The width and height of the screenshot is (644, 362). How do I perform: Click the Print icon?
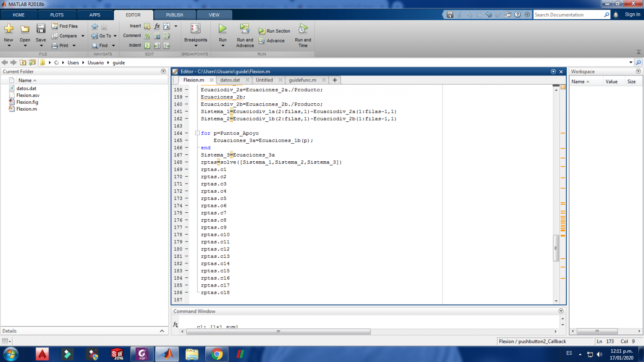click(55, 45)
